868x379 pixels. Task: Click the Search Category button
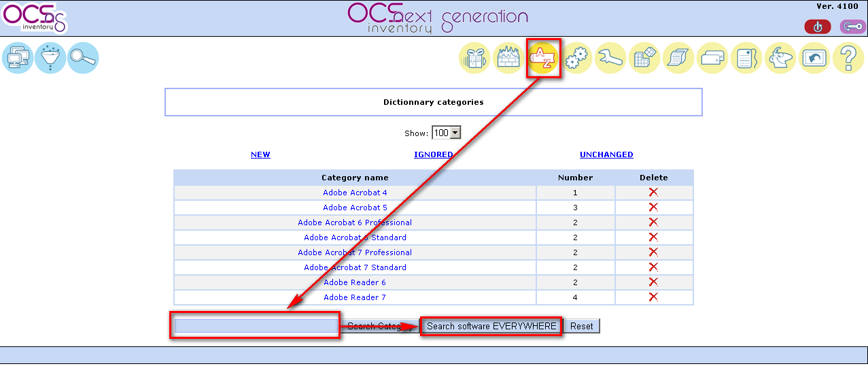[x=380, y=327]
